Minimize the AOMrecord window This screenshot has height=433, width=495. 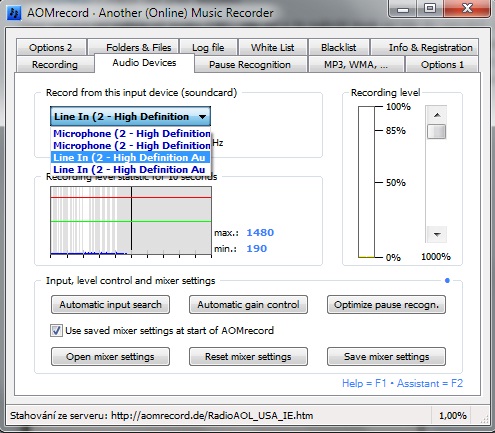point(403,9)
